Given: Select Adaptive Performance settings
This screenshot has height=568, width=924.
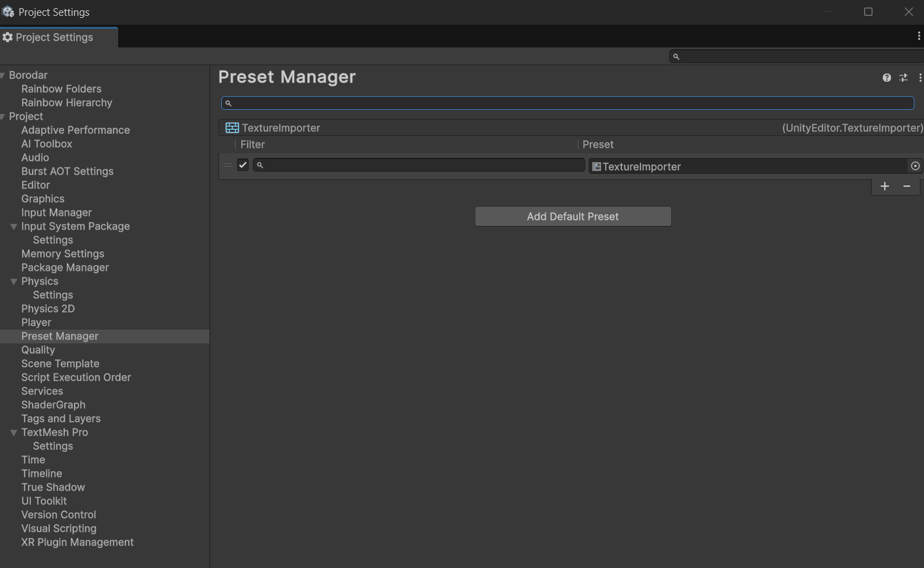Looking at the screenshot, I should [76, 130].
